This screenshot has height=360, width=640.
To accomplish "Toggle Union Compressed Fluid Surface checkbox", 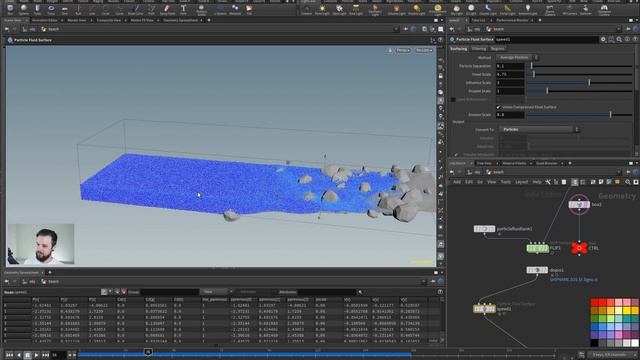I will 498,107.
